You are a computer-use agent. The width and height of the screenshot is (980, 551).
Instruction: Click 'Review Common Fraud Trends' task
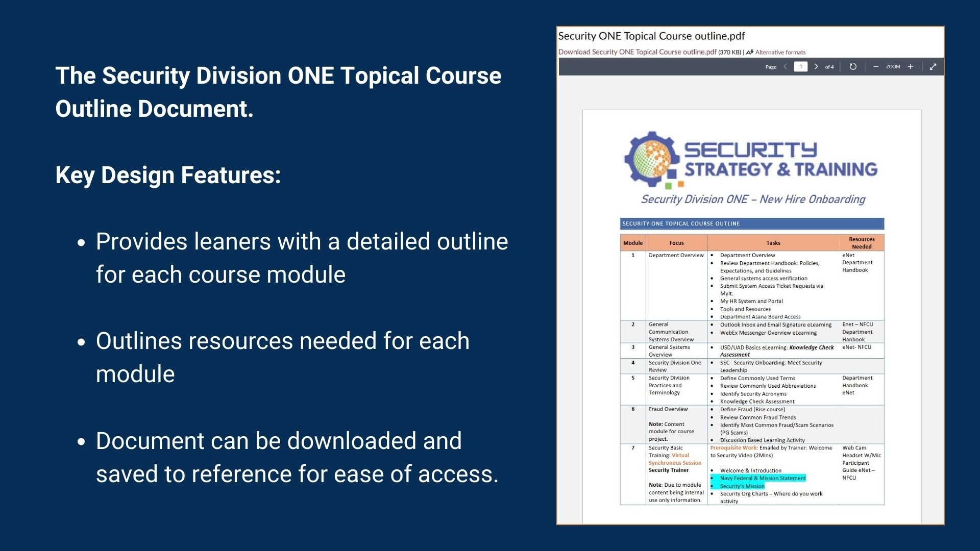757,417
